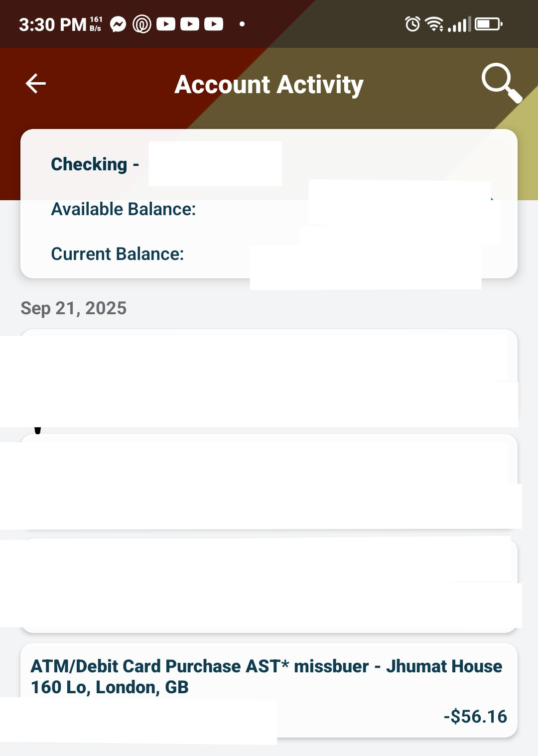Tap the Account Activity title
The image size is (538, 756).
point(269,84)
